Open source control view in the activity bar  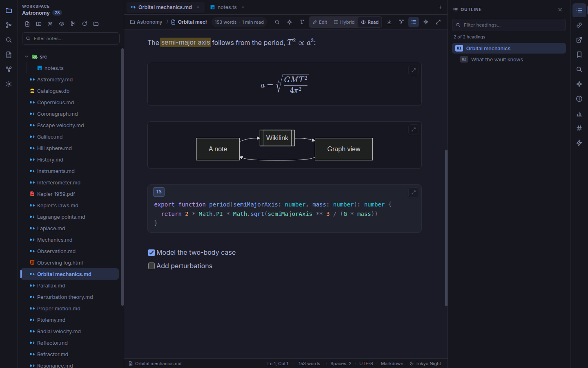click(x=9, y=25)
